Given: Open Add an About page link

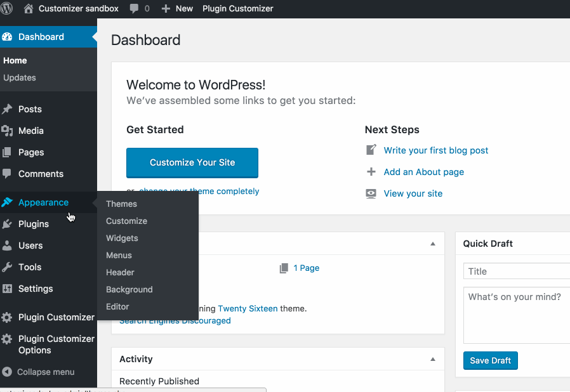Looking at the screenshot, I should point(424,172).
